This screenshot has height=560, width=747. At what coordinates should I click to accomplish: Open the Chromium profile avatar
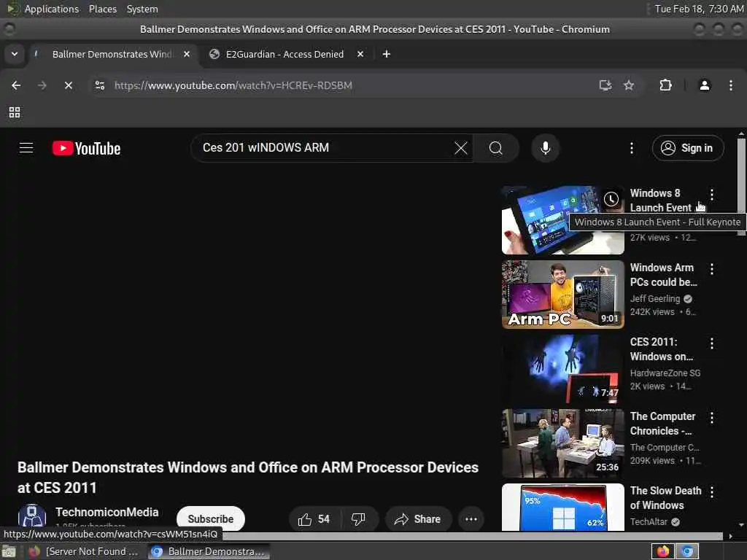click(x=705, y=85)
